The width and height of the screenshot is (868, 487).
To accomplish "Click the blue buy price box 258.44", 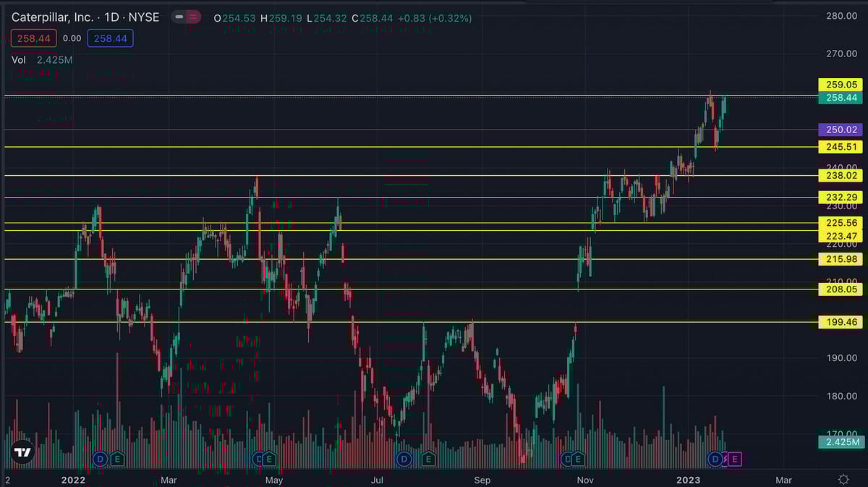I will point(110,38).
